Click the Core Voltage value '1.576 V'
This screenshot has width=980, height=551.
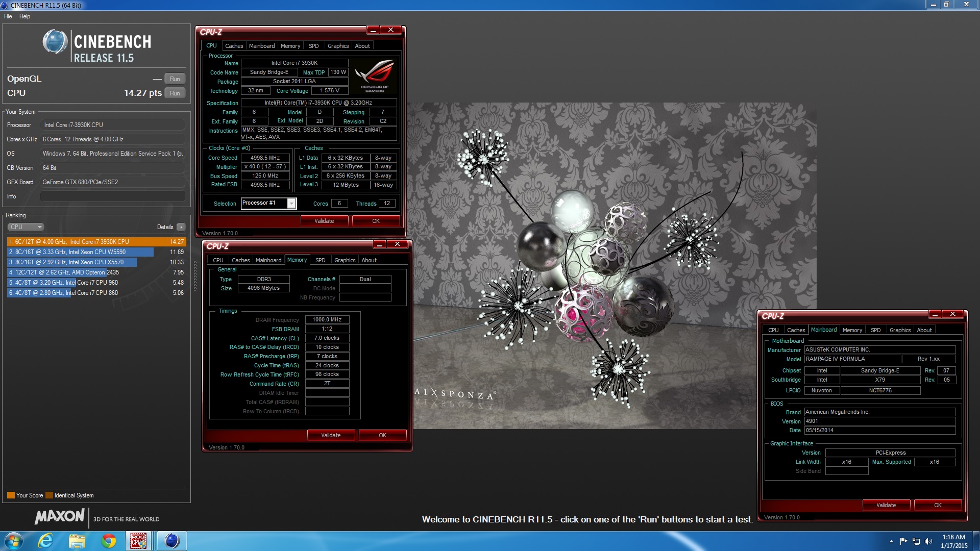point(330,91)
